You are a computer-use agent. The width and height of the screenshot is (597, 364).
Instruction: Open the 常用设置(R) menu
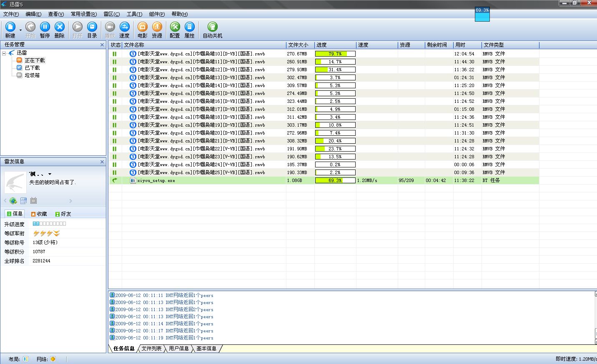tap(84, 14)
